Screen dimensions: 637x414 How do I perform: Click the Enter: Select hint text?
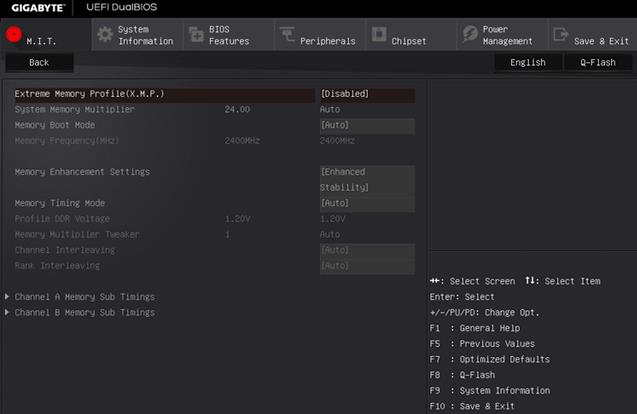coord(462,297)
